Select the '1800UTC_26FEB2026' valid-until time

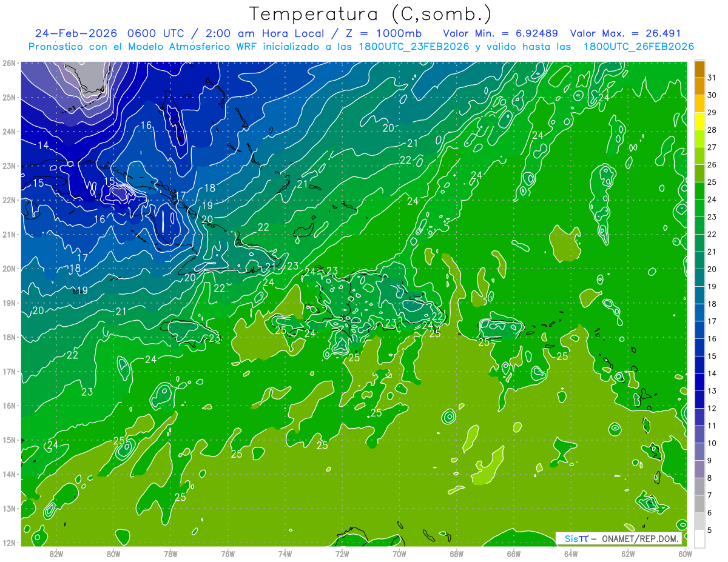point(639,47)
